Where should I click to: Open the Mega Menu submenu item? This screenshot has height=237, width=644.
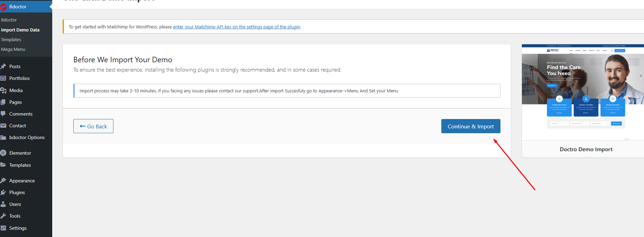coord(13,49)
